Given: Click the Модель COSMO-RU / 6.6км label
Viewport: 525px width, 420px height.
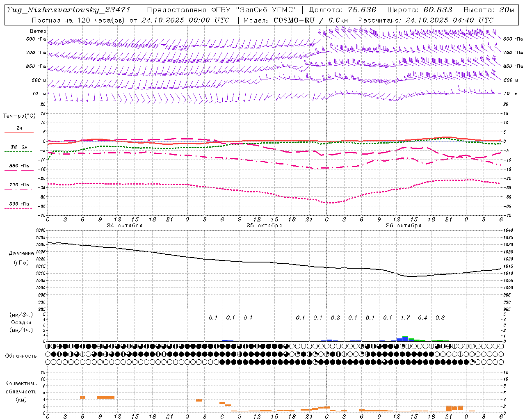Looking at the screenshot, I should (296, 20).
